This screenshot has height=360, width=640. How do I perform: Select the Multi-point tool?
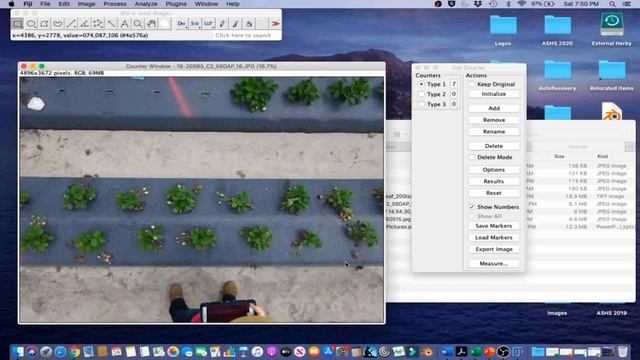(98, 24)
